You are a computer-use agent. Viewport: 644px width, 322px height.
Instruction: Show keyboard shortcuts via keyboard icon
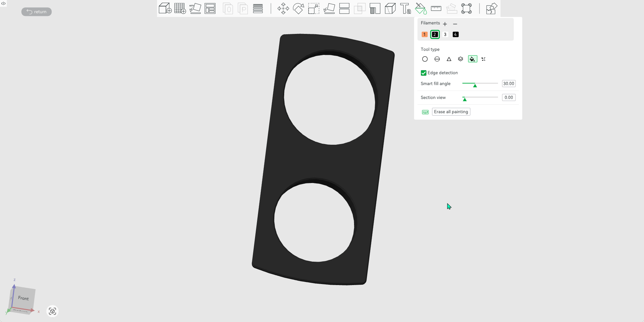point(425,112)
